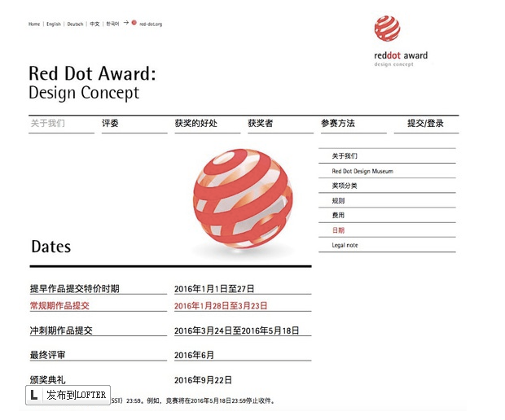This screenshot has height=420, width=505.
Task: Click the Red Dot Award: Design Concept heading
Action: tap(92, 83)
